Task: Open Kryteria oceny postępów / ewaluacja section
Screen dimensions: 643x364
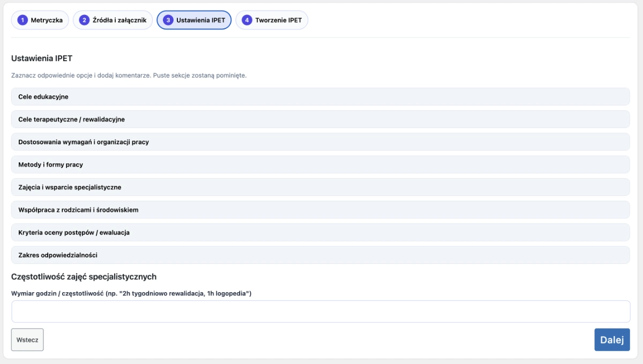Action: 320,233
